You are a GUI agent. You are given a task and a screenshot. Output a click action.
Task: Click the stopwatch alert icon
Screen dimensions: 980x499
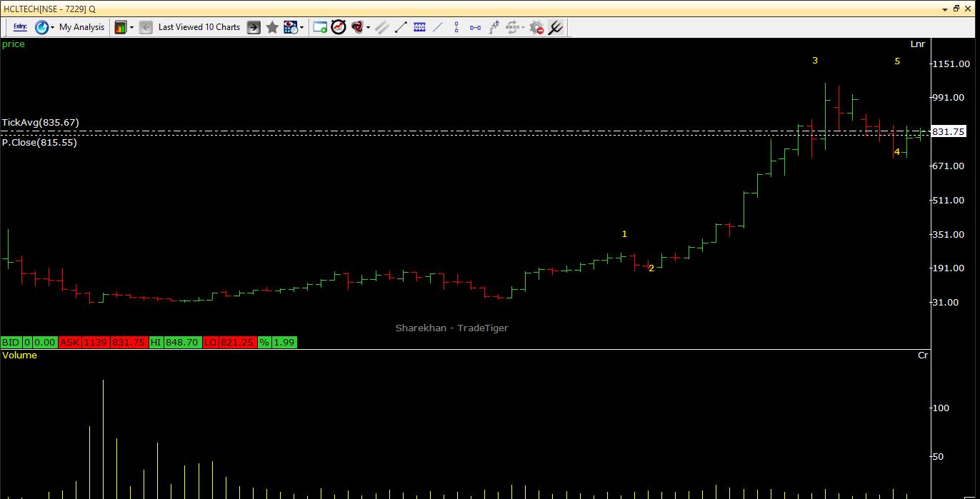(x=339, y=27)
